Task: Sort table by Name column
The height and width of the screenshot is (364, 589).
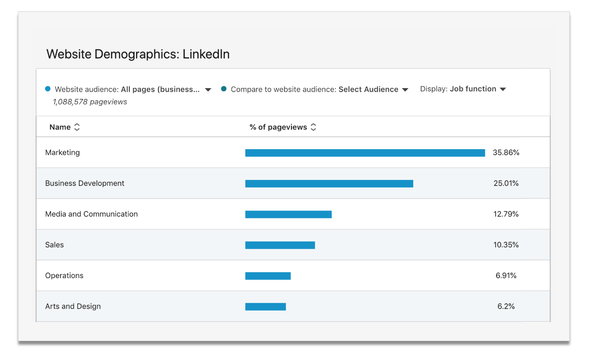Action: pyautogui.click(x=65, y=127)
